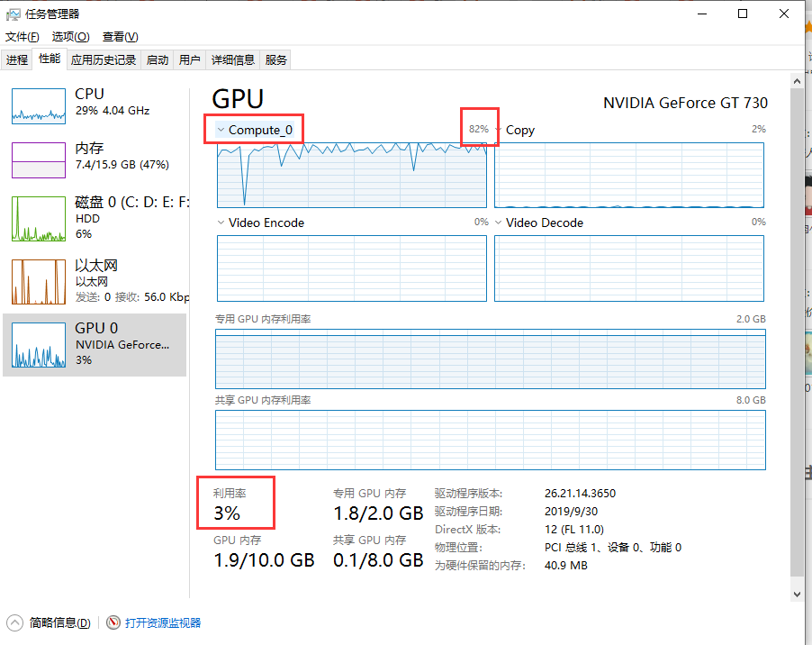The height and width of the screenshot is (645, 812).
Task: Open the 选项 menu
Action: (x=69, y=37)
